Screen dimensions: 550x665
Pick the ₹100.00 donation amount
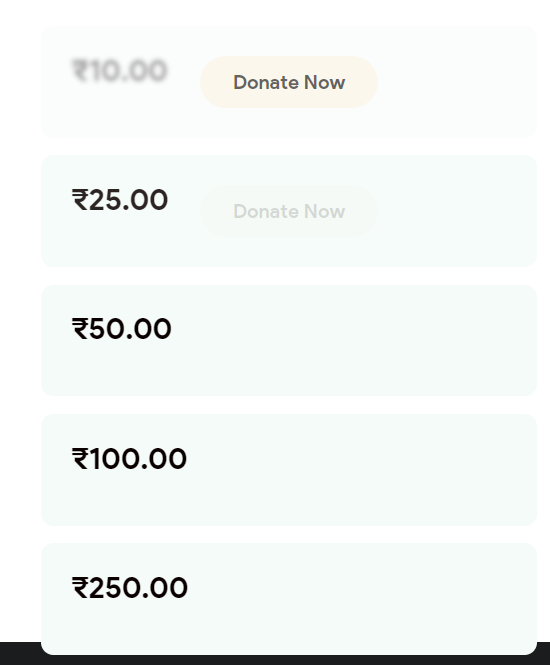(x=129, y=458)
